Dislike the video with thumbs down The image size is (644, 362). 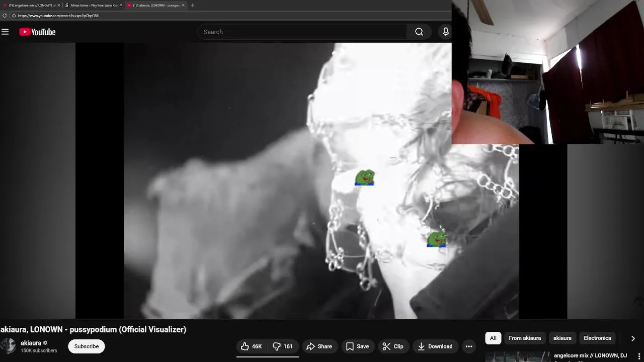pyautogui.click(x=283, y=346)
